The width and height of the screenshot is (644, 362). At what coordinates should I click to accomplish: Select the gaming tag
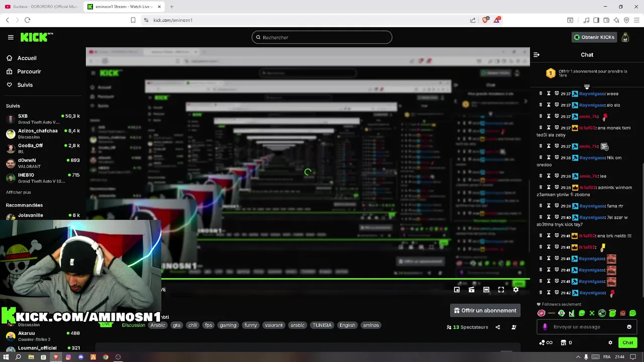click(x=228, y=325)
